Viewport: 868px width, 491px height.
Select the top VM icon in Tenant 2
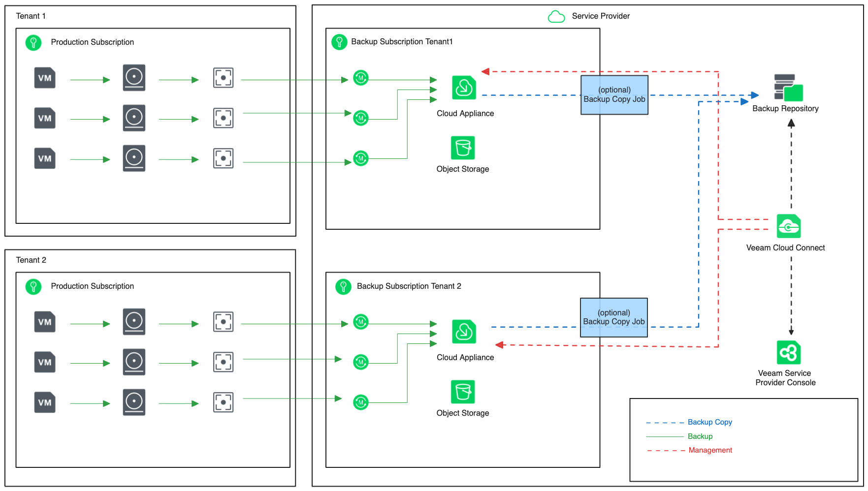tap(45, 322)
